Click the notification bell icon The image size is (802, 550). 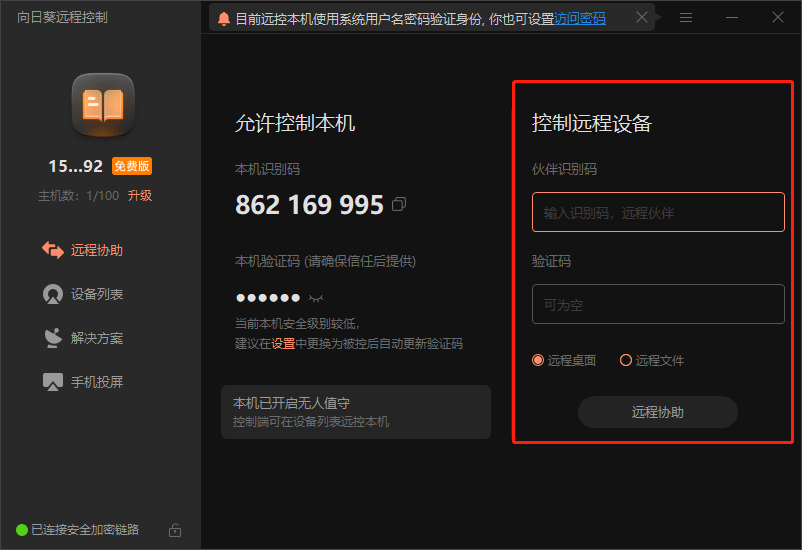pyautogui.click(x=224, y=18)
